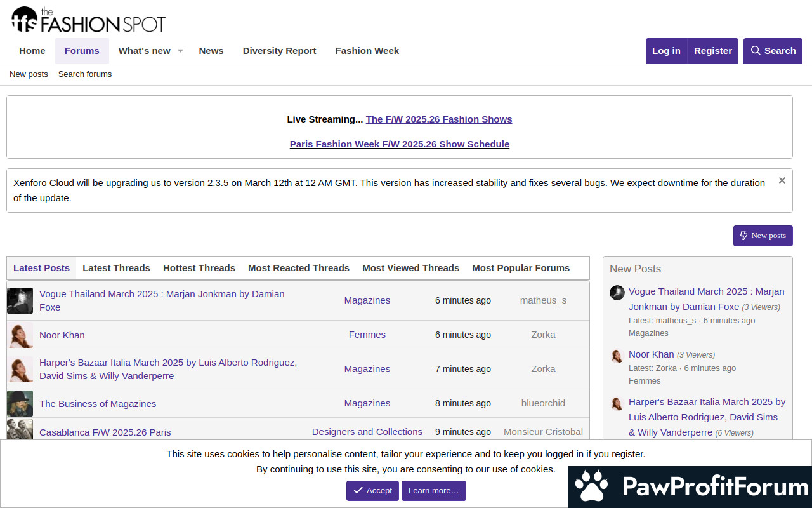
Task: Click the Noor Khan thread avatar
Action: [20, 335]
